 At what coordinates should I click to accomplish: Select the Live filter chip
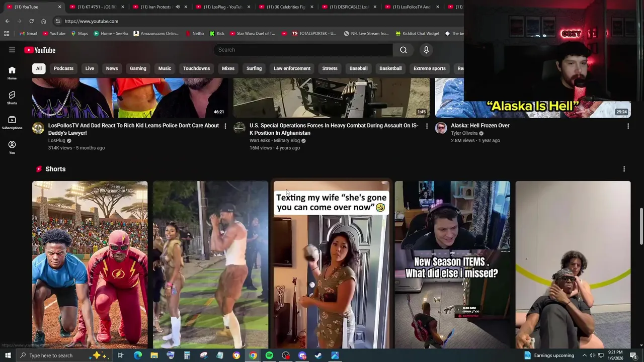coord(90,68)
